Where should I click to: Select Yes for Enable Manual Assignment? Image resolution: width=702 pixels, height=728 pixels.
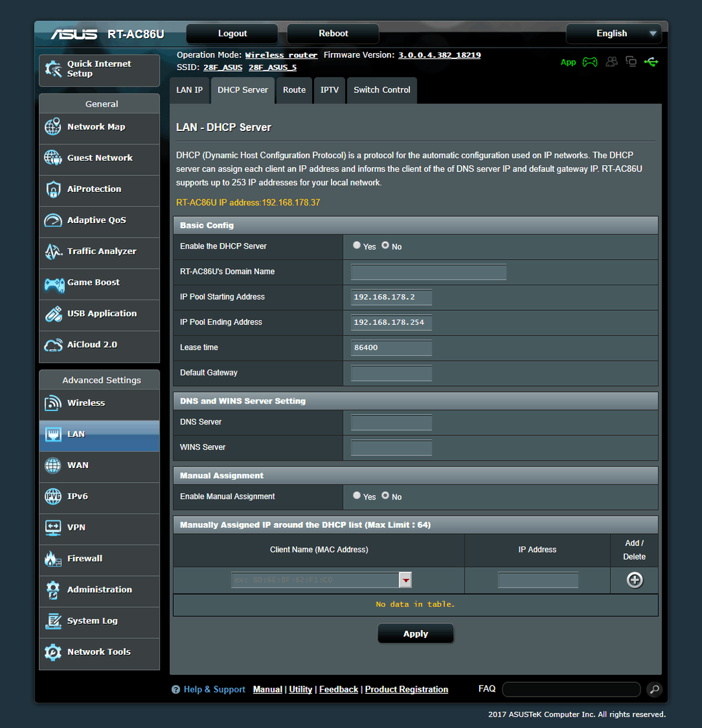tap(356, 496)
